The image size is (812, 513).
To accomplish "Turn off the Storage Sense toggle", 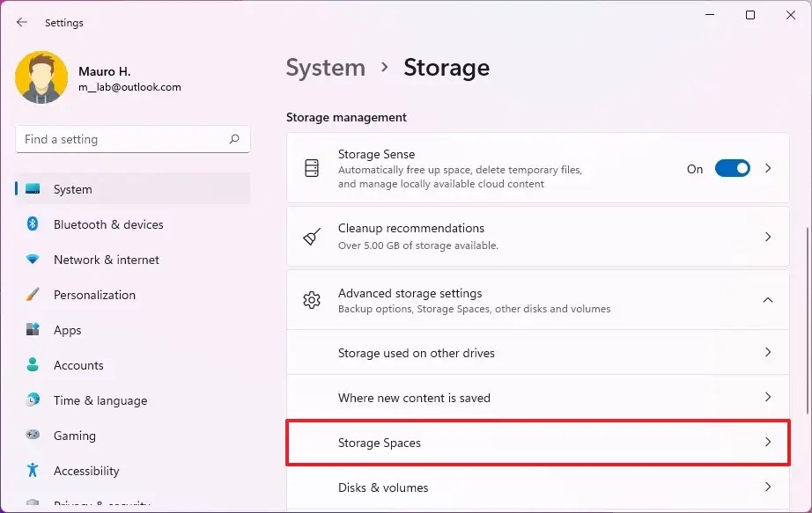I will 732,168.
